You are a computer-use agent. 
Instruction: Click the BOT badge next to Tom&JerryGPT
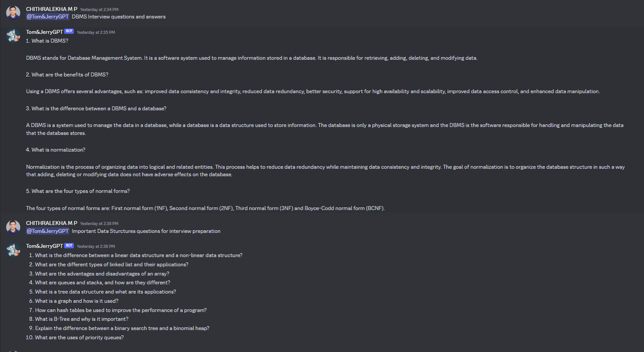point(69,31)
